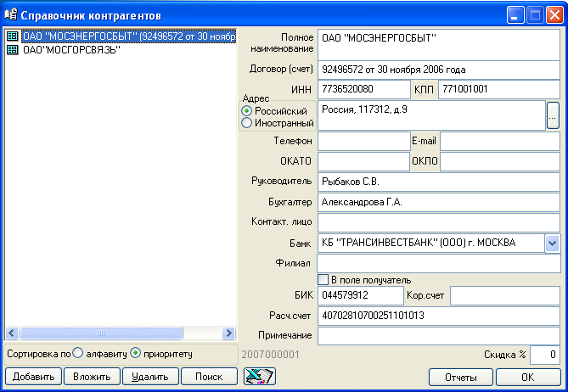Close the Справочник контрагентов window
The width and height of the screenshot is (568, 392).
pos(554,15)
